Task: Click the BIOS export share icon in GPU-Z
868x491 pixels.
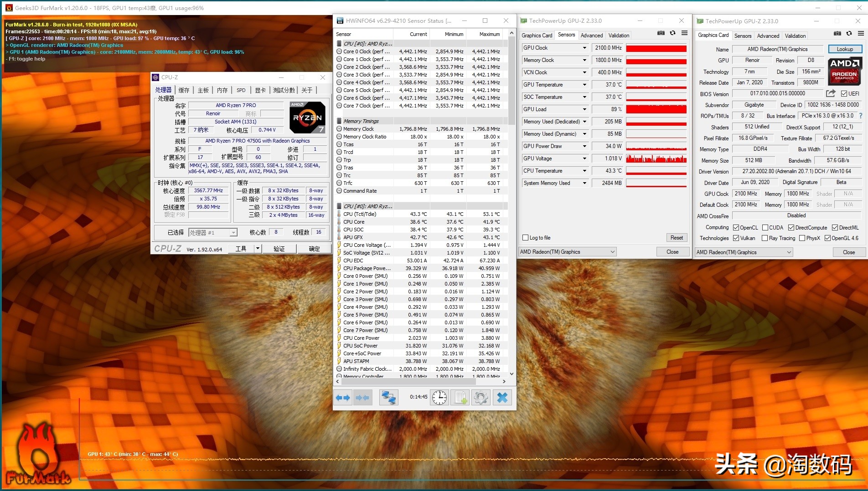Action: (831, 93)
